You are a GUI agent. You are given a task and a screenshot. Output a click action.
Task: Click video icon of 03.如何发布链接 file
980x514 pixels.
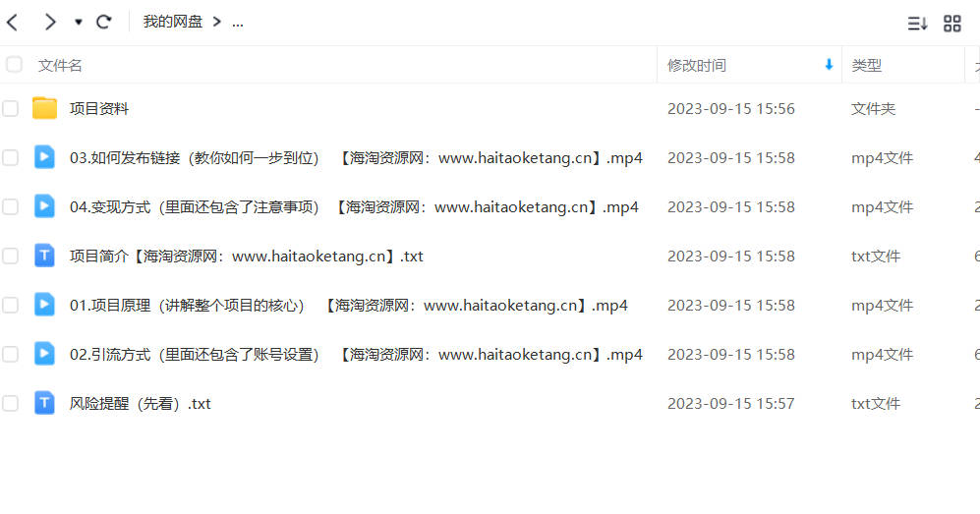click(44, 157)
